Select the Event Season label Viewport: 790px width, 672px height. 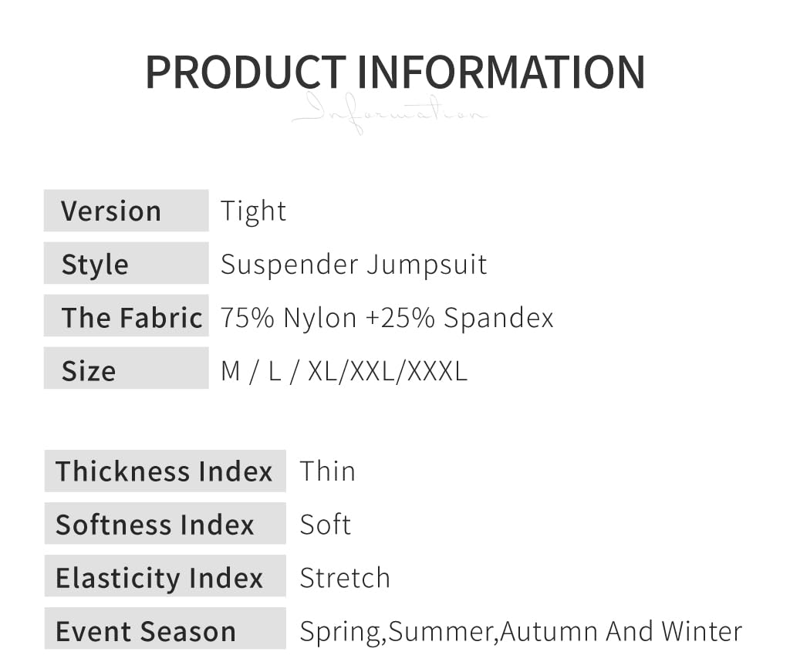(164, 631)
